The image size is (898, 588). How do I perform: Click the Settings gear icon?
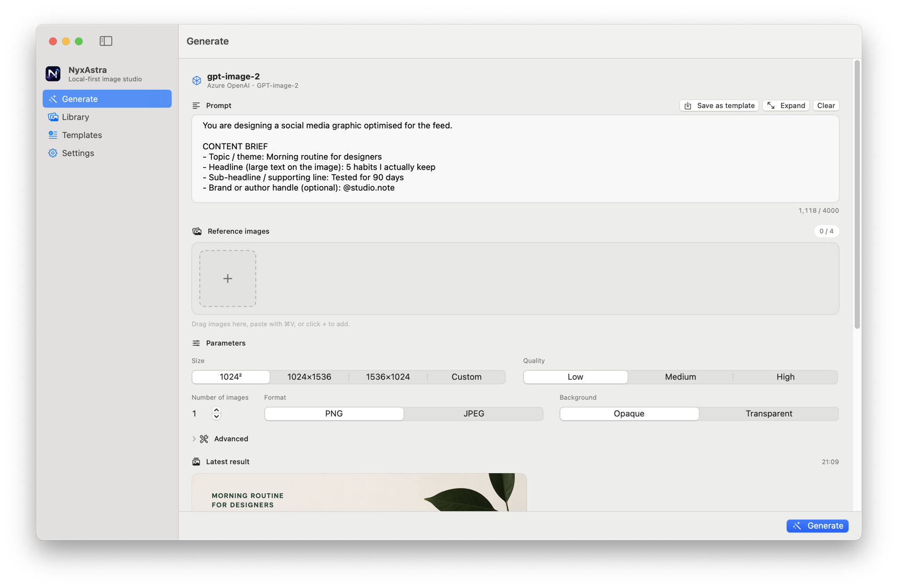tap(53, 153)
